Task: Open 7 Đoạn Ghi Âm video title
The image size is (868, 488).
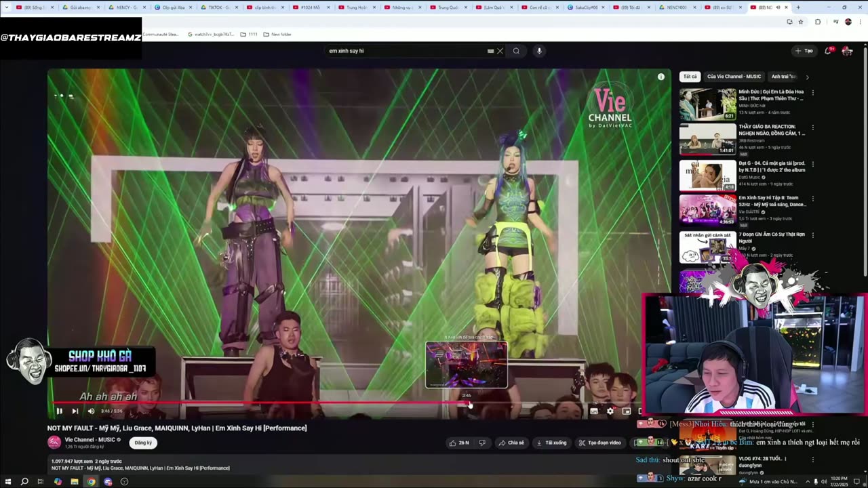Action: click(772, 237)
